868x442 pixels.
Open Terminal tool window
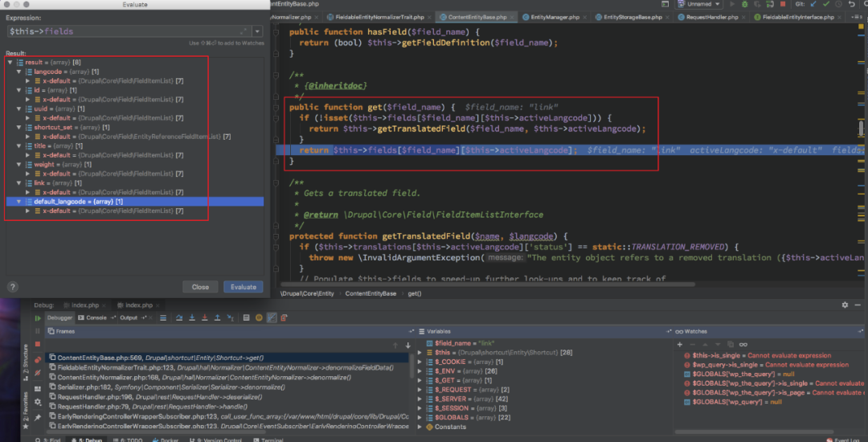point(268,440)
